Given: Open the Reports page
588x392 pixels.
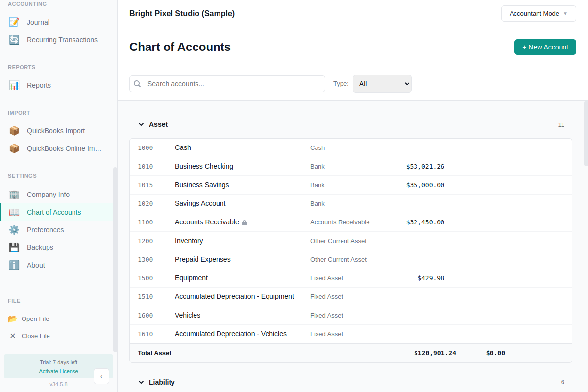Looking at the screenshot, I should pos(39,85).
